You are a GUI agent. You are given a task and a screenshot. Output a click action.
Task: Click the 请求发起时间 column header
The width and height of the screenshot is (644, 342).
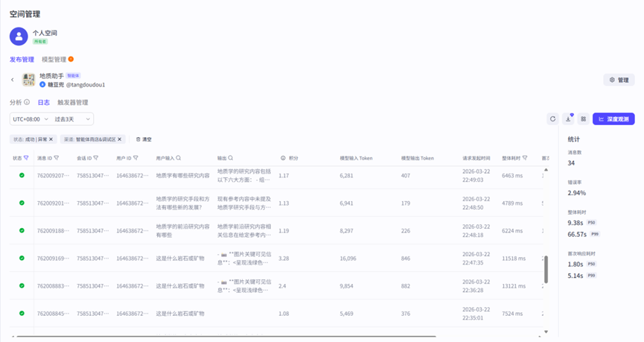(x=476, y=158)
